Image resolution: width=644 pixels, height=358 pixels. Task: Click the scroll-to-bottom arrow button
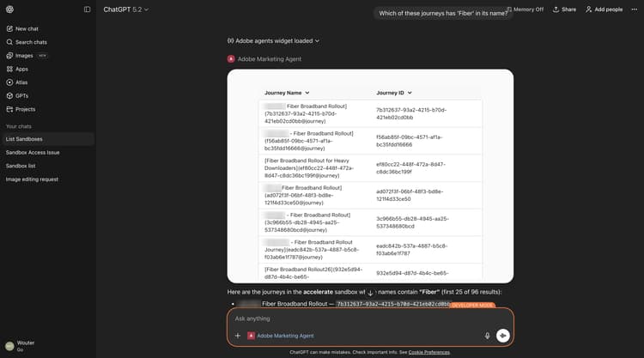(x=370, y=293)
